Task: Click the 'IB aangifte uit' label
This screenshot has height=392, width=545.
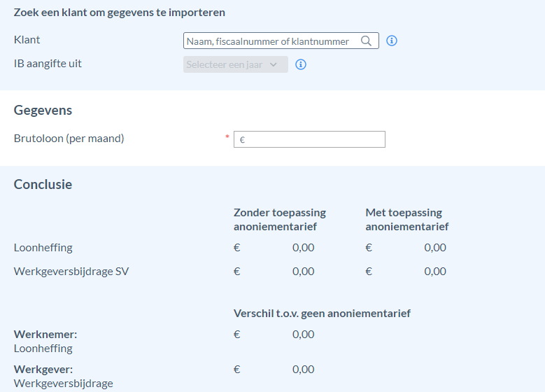Action: (48, 64)
